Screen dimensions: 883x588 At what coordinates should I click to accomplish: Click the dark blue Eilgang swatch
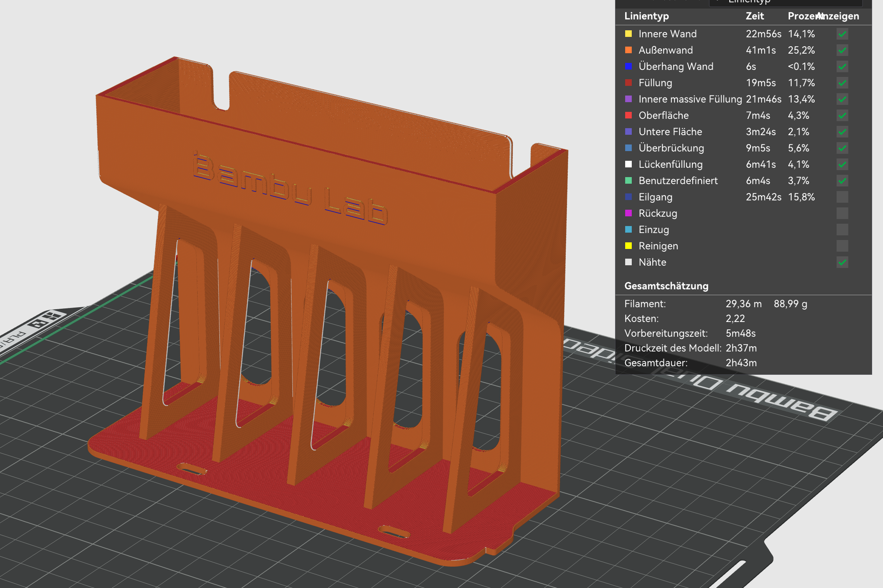click(x=628, y=197)
